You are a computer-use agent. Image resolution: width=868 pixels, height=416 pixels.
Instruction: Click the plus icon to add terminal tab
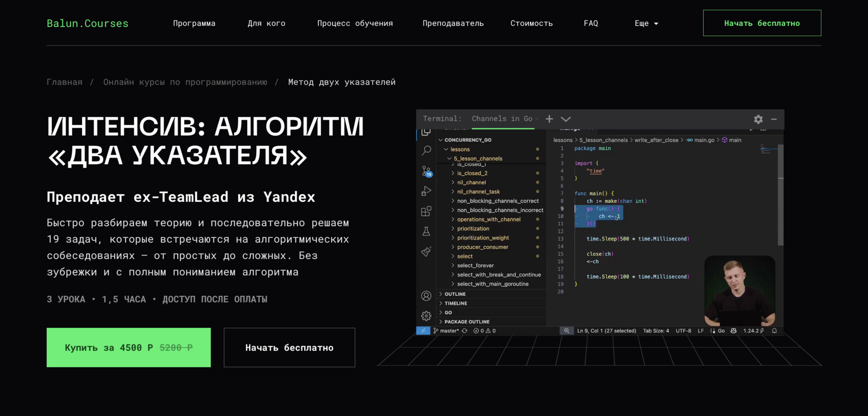549,119
